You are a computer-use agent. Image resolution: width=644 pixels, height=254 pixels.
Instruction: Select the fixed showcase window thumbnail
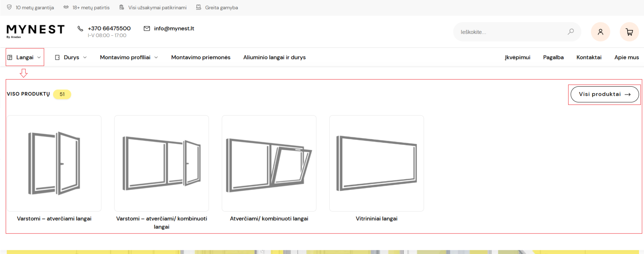point(376,163)
